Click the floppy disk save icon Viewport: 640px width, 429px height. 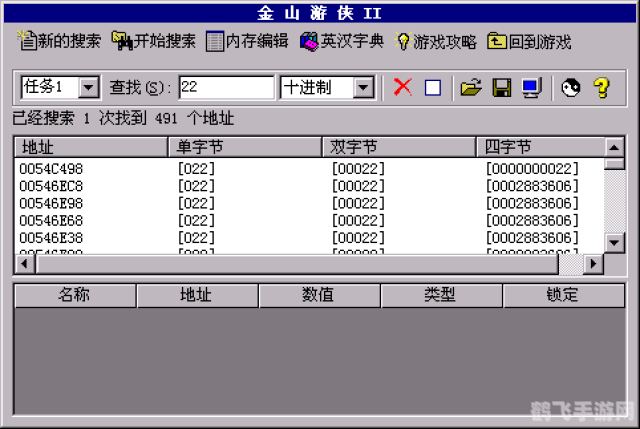click(x=502, y=87)
